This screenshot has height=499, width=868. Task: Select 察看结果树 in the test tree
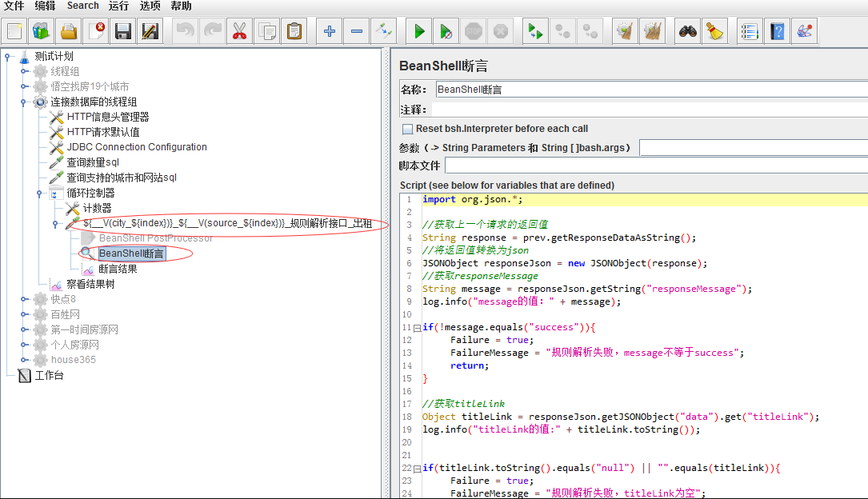click(90, 284)
